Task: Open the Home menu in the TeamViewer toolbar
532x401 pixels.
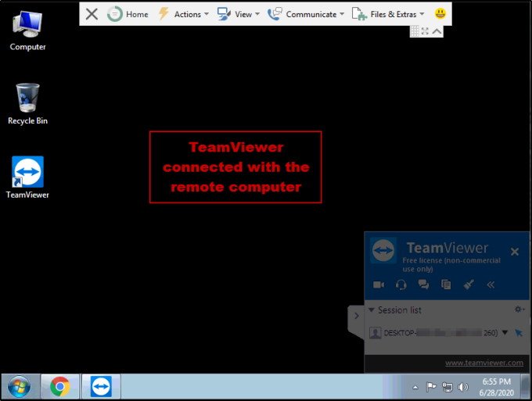Action: coord(128,14)
